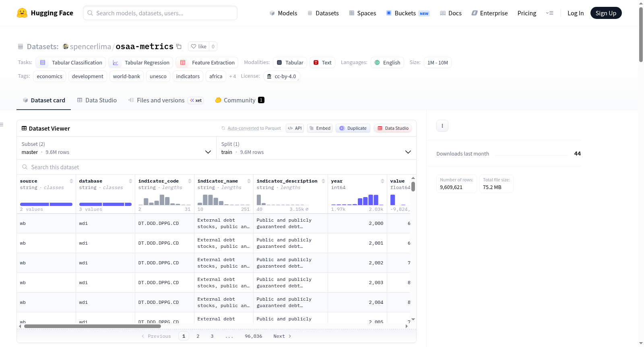Go to the Community tab
Screen dimensions: 644x347
click(x=240, y=100)
